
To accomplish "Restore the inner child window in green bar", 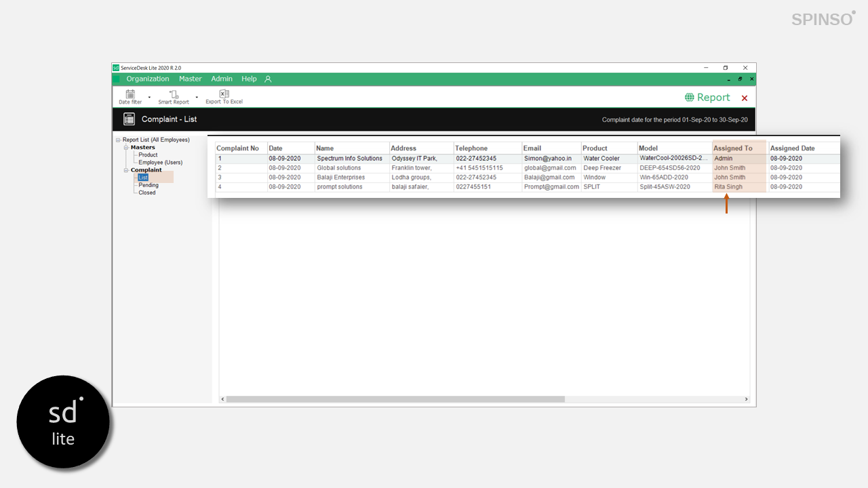I will pos(740,79).
